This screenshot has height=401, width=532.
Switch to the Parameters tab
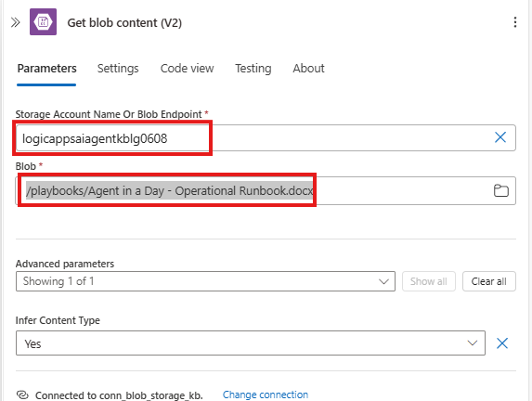46,69
